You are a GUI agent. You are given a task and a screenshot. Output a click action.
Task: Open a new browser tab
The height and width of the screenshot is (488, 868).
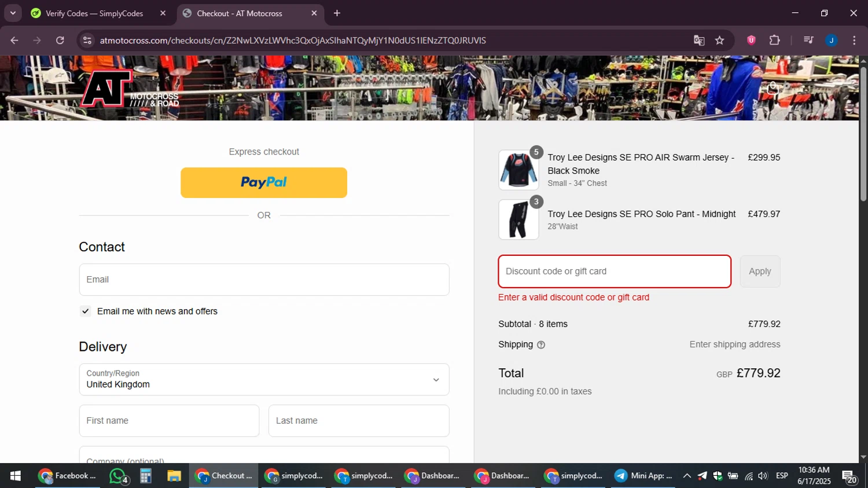pos(337,13)
